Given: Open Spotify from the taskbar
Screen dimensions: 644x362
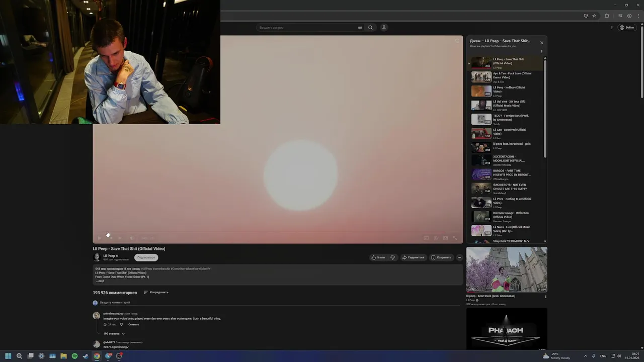Looking at the screenshot, I should click(x=74, y=356).
